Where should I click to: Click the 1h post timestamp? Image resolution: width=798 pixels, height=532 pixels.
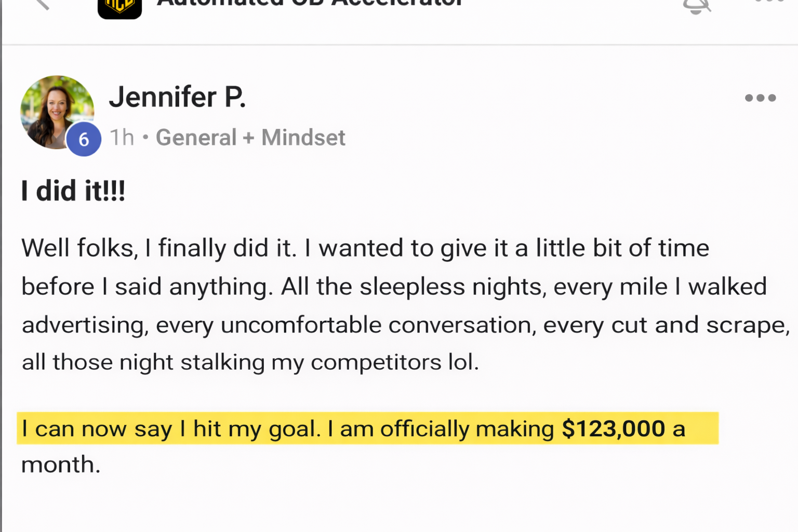coord(122,138)
